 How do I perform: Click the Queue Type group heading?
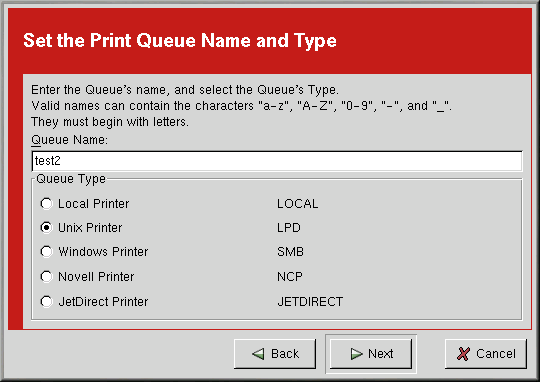click(71, 179)
